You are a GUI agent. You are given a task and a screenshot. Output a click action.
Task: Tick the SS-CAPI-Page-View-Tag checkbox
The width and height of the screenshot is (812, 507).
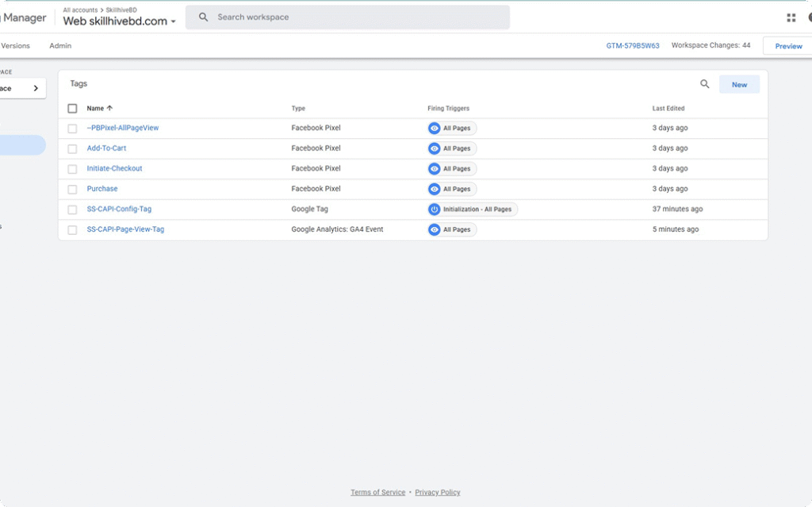[x=72, y=229]
